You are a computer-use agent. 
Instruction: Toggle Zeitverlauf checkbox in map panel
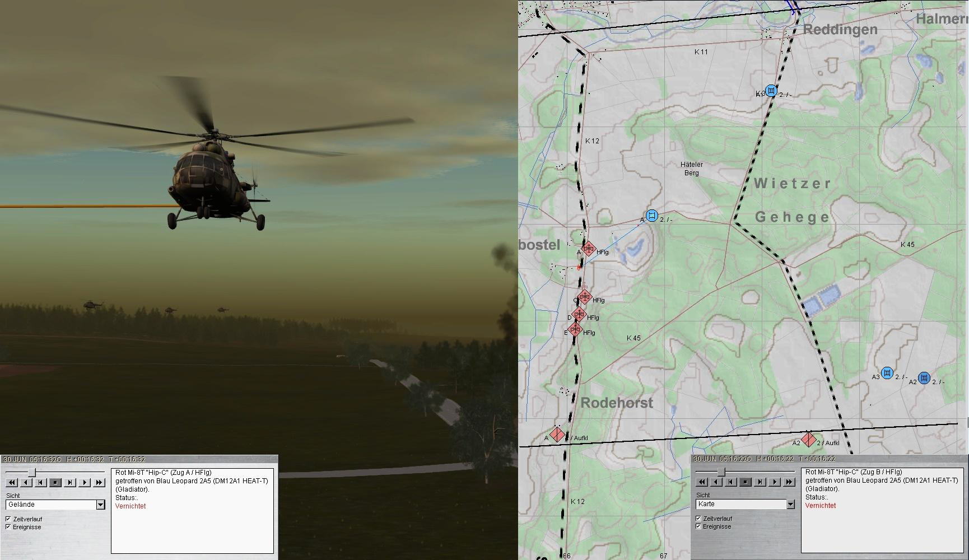698,519
